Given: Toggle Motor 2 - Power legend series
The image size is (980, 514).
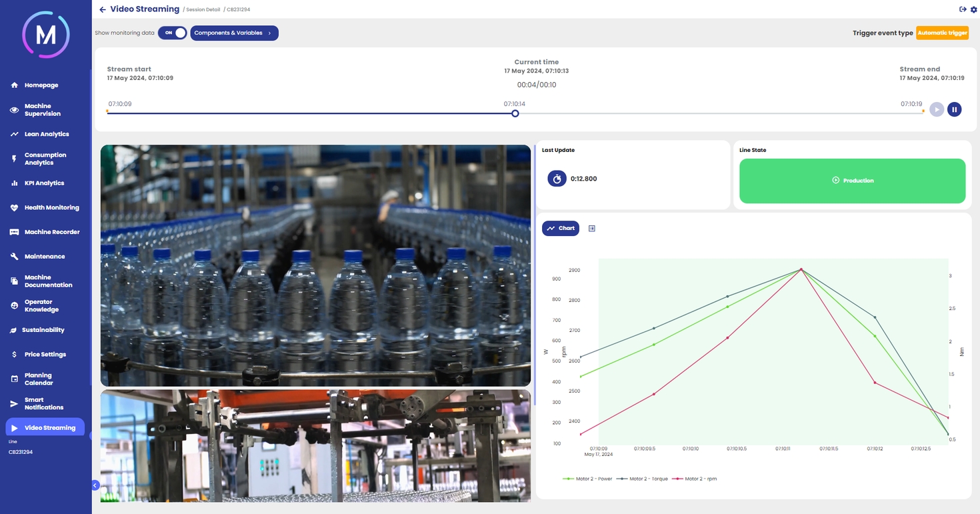Looking at the screenshot, I should point(587,479).
